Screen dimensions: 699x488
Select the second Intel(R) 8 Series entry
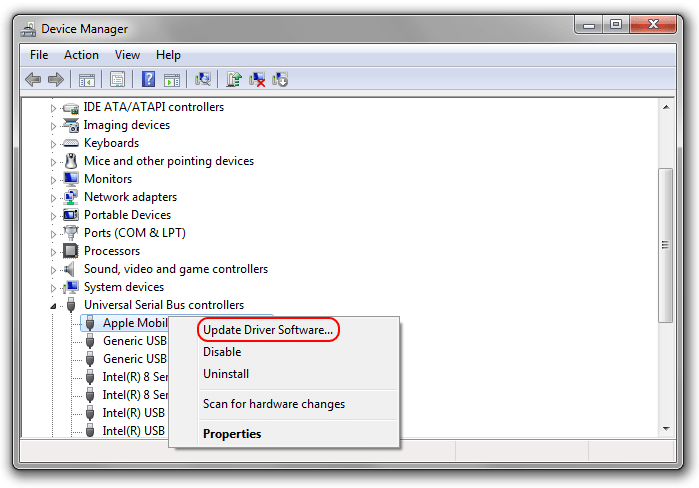[x=135, y=395]
